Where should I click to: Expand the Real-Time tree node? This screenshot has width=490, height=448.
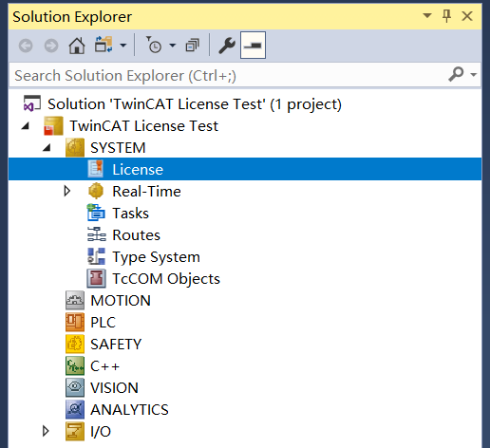66,191
